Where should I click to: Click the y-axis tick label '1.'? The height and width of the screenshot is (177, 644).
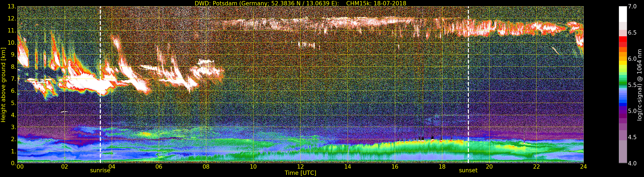(x=14, y=151)
